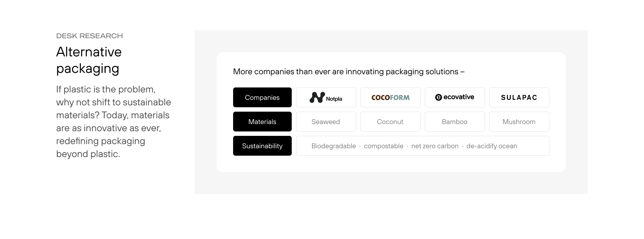Image resolution: width=644 pixels, height=239 pixels.
Task: Click the word Biodegradable
Action: [x=334, y=146]
